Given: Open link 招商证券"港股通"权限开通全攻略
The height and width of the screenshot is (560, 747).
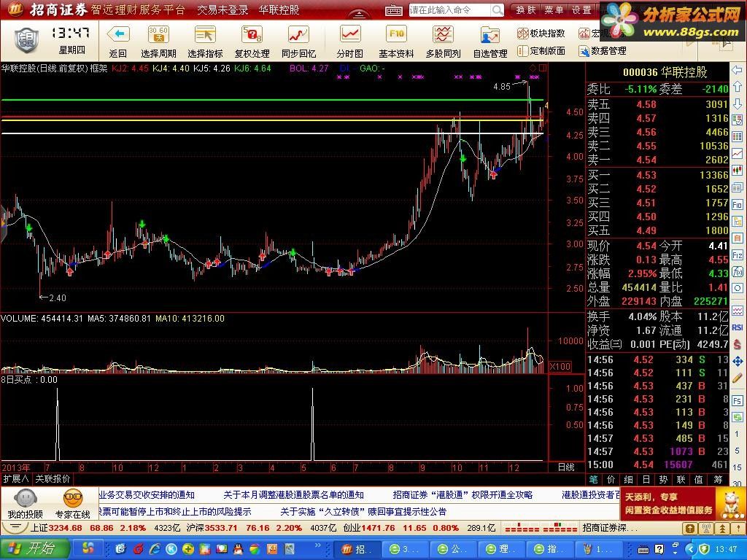Looking at the screenshot, I should click(x=462, y=495).
